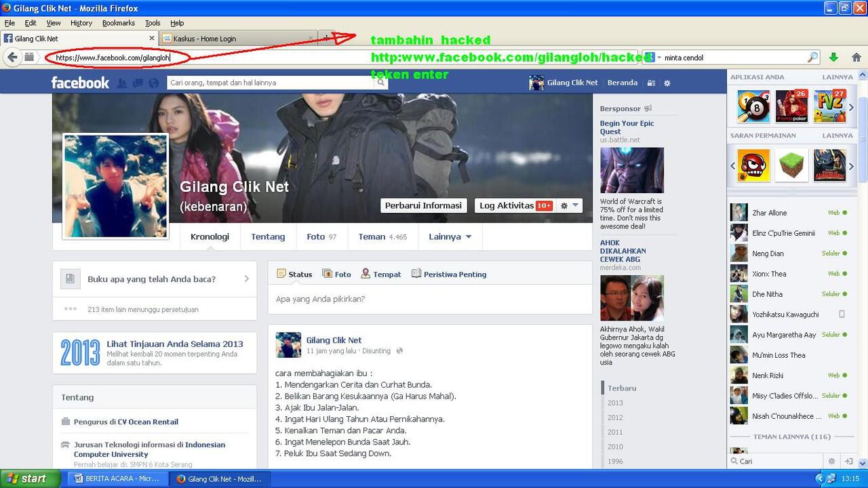Expand hidden system tray icons arrow
This screenshot has height=488, width=868.
pyautogui.click(x=820, y=479)
